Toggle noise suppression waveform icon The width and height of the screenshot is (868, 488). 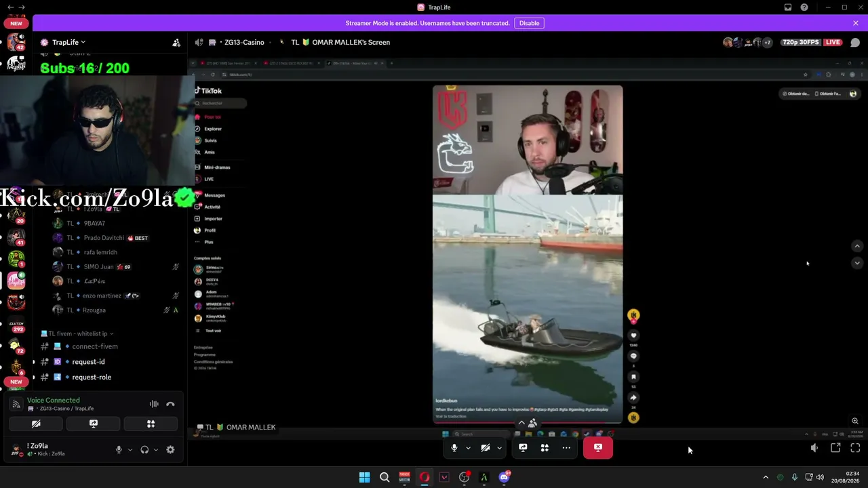point(154,404)
